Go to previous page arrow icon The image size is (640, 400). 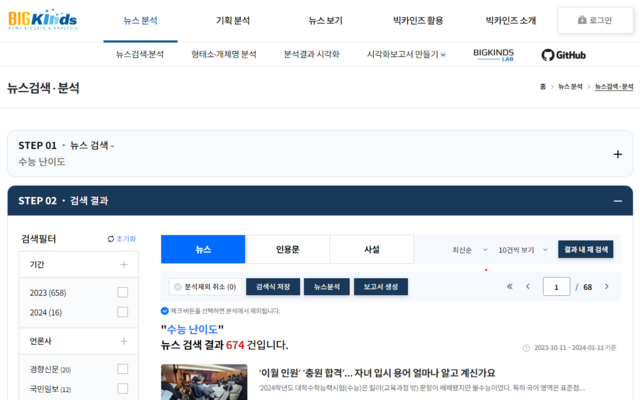pos(528,287)
